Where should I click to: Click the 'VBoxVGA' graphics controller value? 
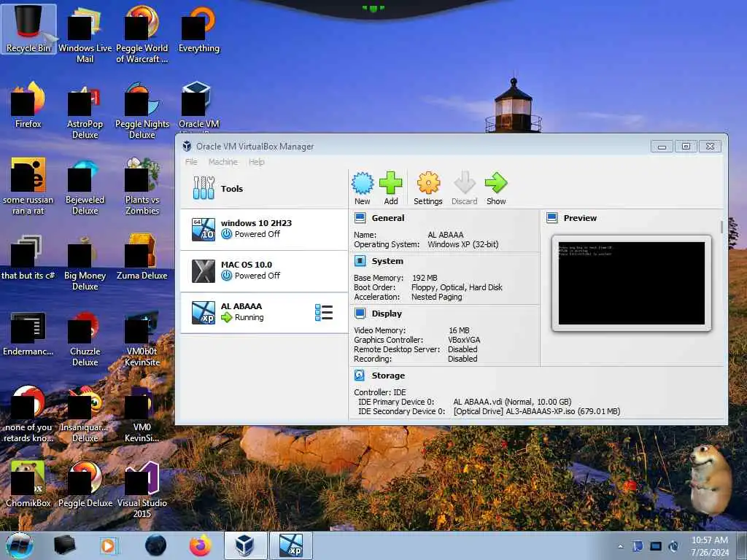click(464, 340)
